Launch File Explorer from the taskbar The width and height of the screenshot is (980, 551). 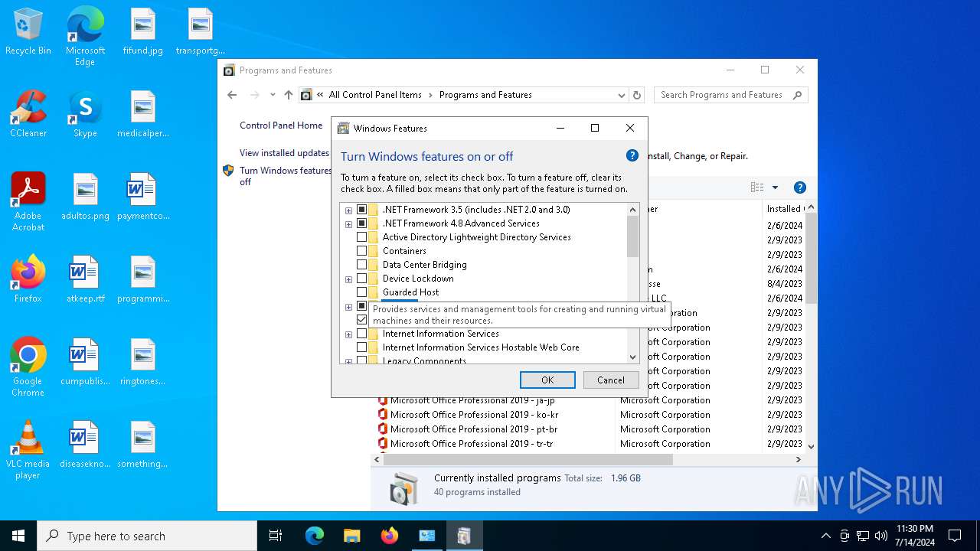[x=351, y=536]
